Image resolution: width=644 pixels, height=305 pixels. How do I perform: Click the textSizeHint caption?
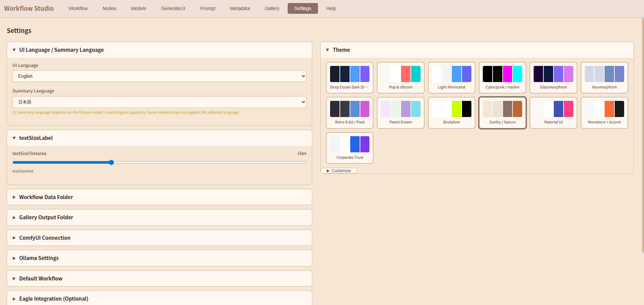[x=23, y=171]
